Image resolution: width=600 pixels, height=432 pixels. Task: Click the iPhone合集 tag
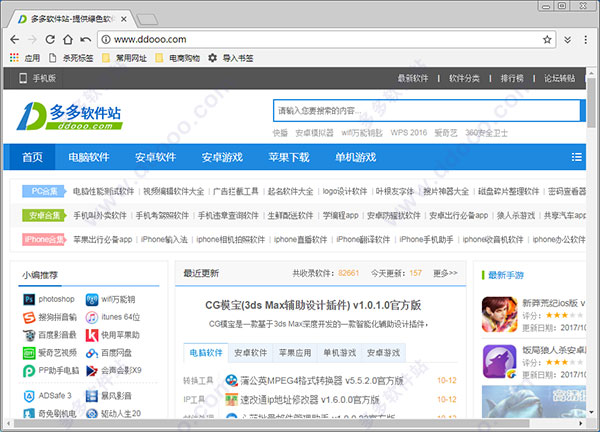pos(44,240)
